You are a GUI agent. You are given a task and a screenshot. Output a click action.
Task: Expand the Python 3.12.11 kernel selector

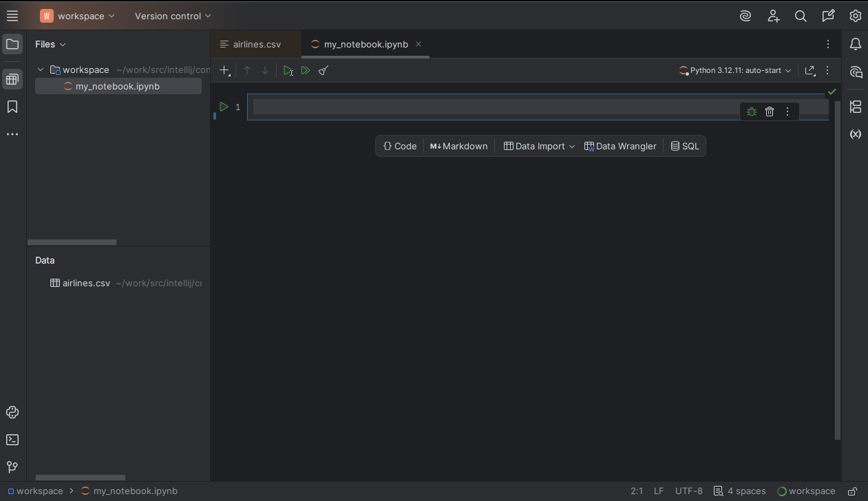pos(735,70)
